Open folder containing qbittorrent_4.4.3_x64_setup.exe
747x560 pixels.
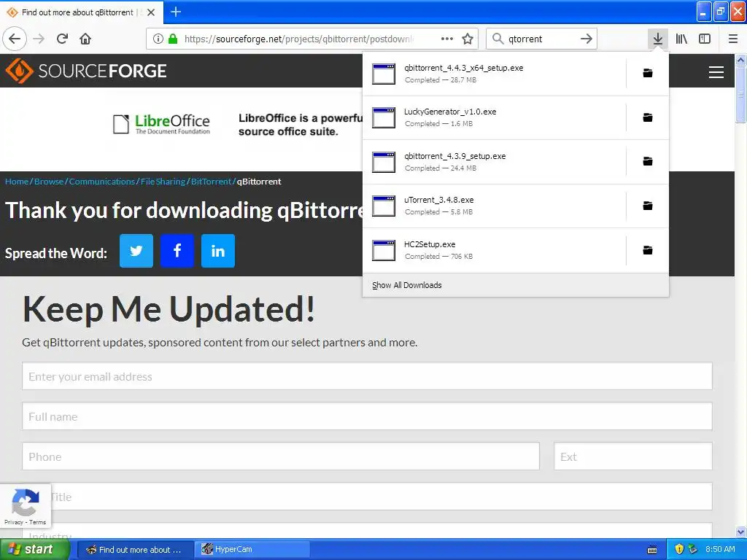point(648,73)
